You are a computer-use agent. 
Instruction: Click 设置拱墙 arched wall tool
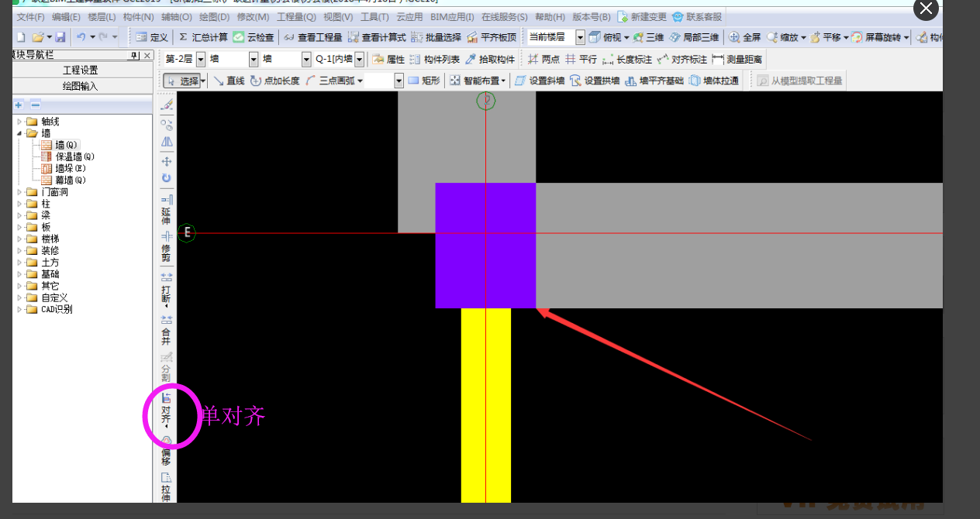point(595,81)
